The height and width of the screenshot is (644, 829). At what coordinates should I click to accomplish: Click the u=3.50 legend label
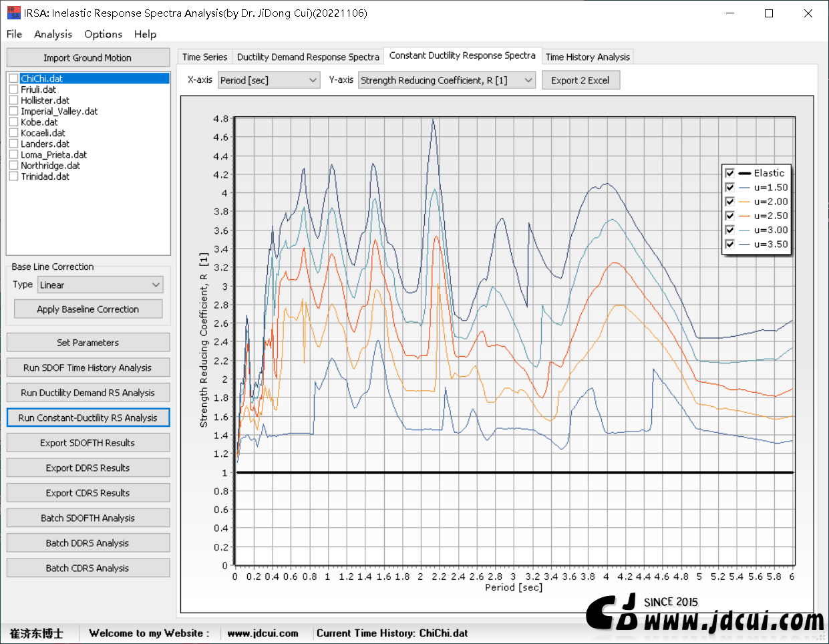pos(771,245)
